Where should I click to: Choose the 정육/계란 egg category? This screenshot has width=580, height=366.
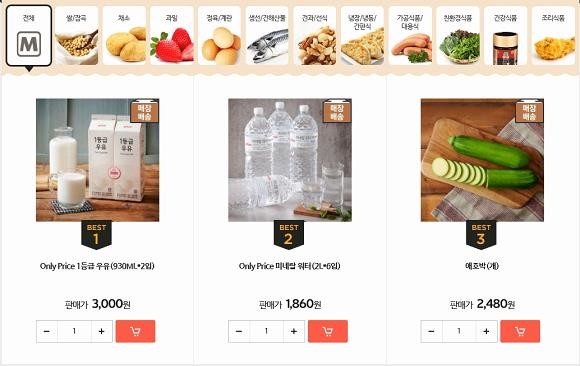220,36
